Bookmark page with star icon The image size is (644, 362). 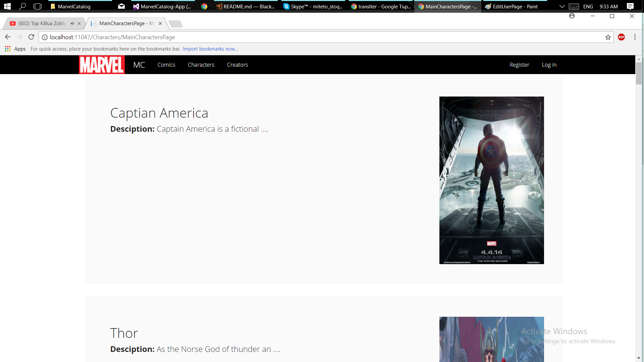[608, 37]
